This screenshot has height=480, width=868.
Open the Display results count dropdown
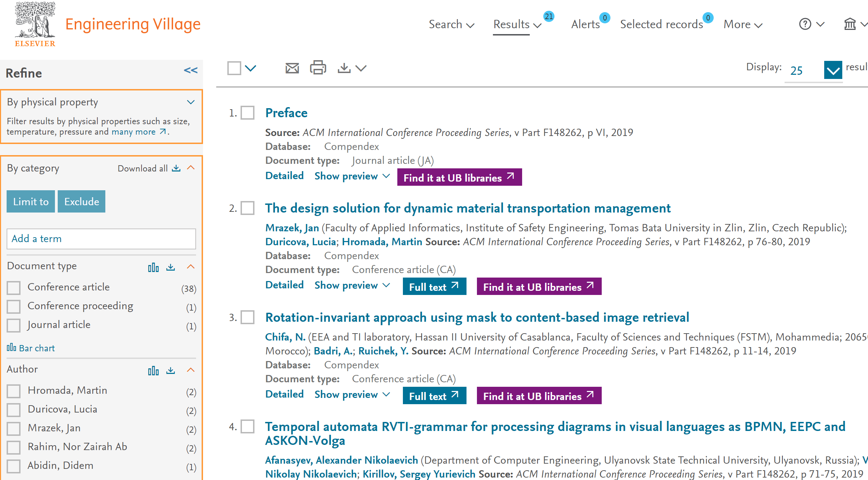coord(833,70)
